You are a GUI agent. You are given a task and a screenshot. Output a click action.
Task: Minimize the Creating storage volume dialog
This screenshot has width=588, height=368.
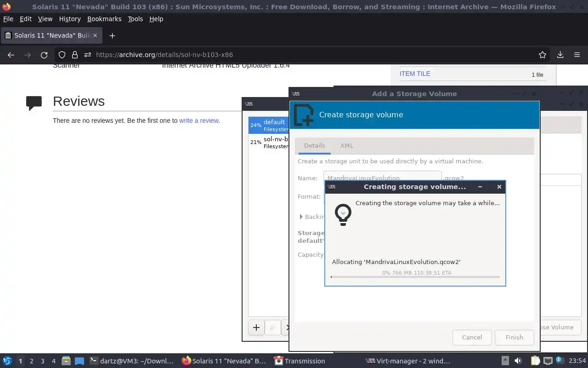point(480,187)
